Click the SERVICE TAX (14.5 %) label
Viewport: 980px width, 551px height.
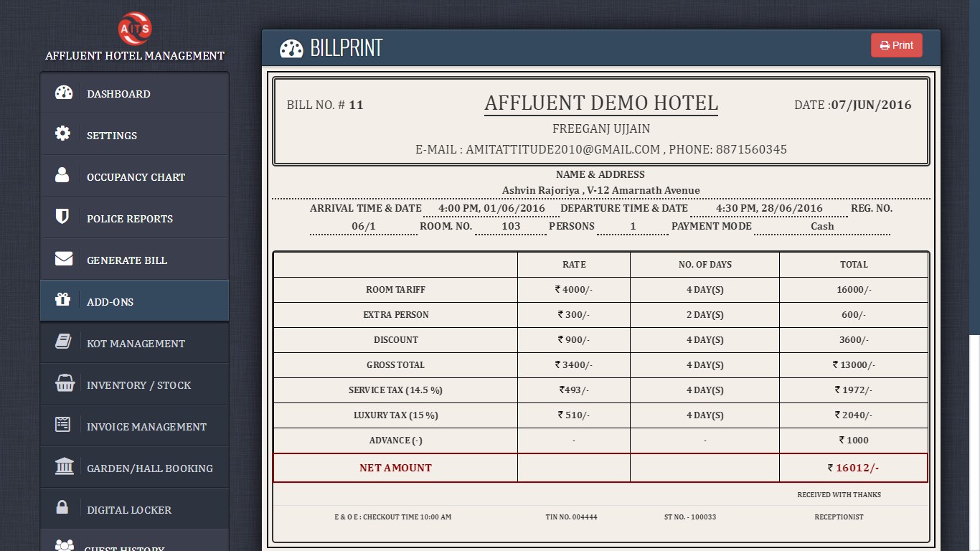coord(395,390)
